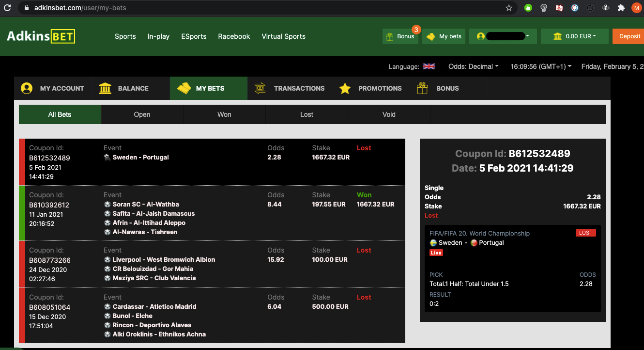Image resolution: width=644 pixels, height=350 pixels.
Task: Expand the user account dropdown
Action: point(503,36)
